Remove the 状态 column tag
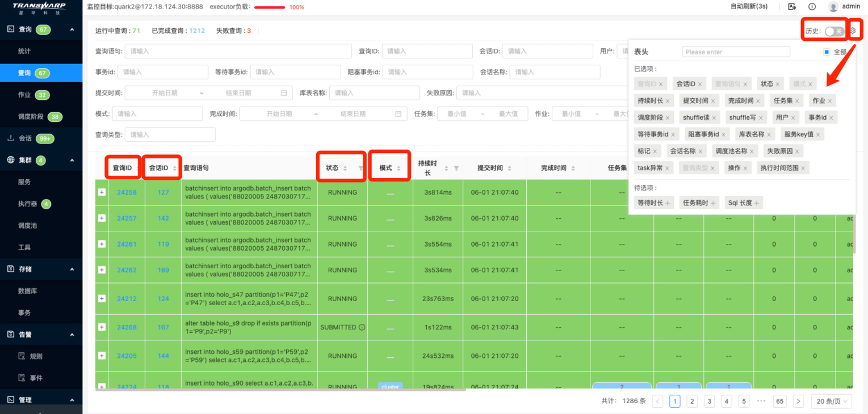This screenshot has width=868, height=414. 778,84
